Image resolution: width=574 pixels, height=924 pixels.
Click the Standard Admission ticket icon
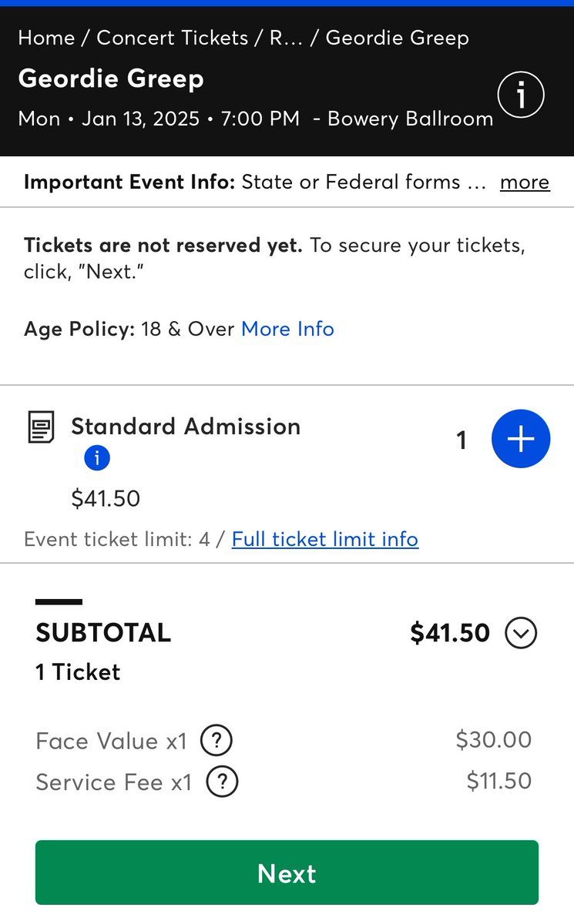click(x=42, y=427)
